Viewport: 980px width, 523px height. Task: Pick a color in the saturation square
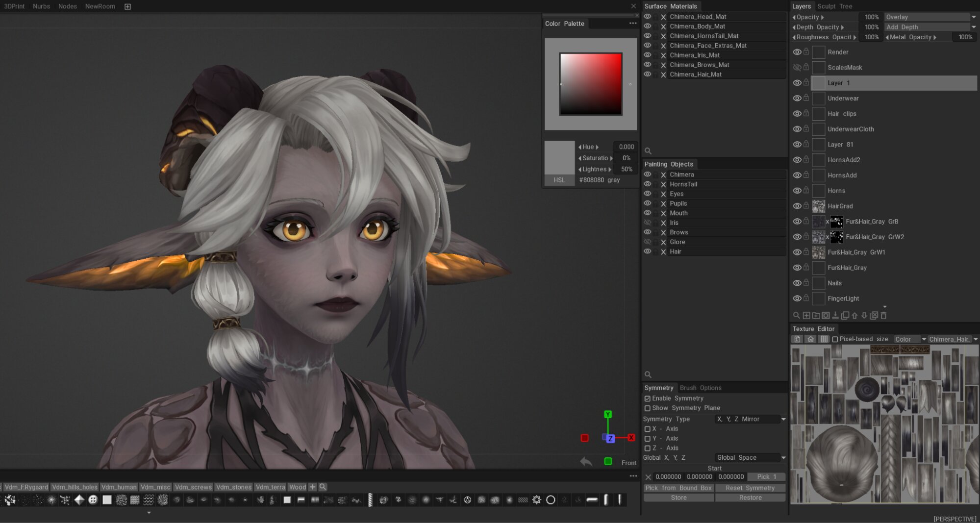(x=591, y=84)
